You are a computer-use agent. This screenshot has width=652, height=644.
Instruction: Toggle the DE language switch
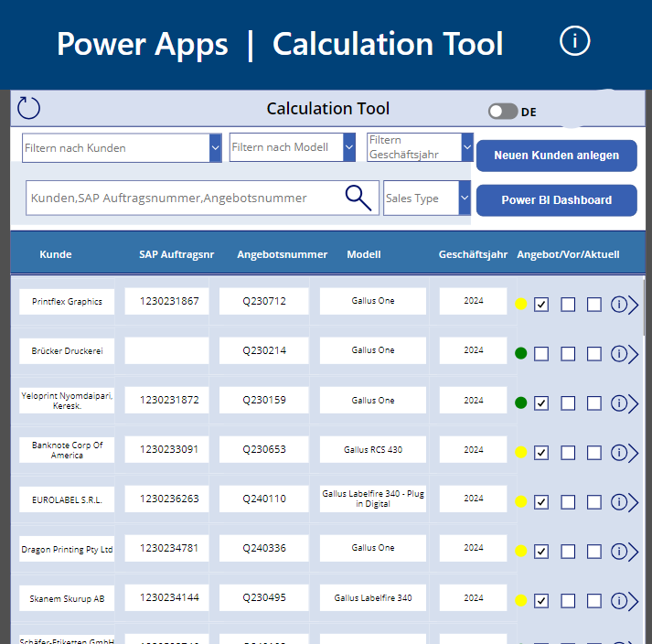click(503, 111)
